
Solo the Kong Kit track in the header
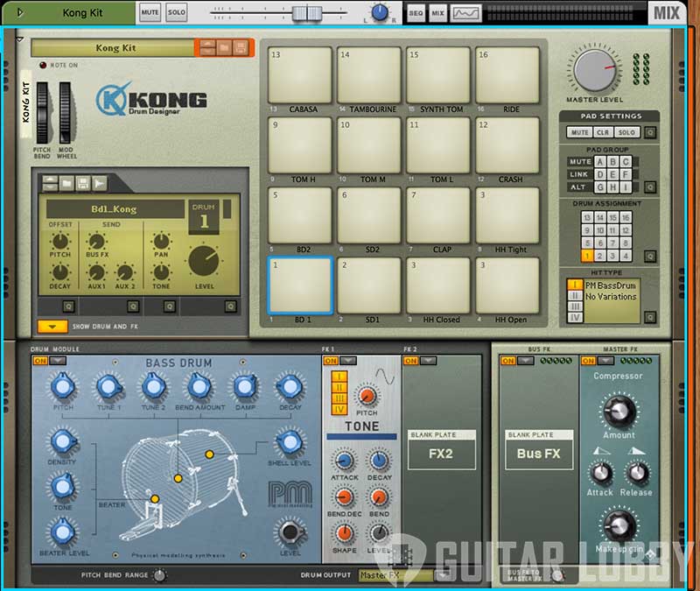pos(177,12)
